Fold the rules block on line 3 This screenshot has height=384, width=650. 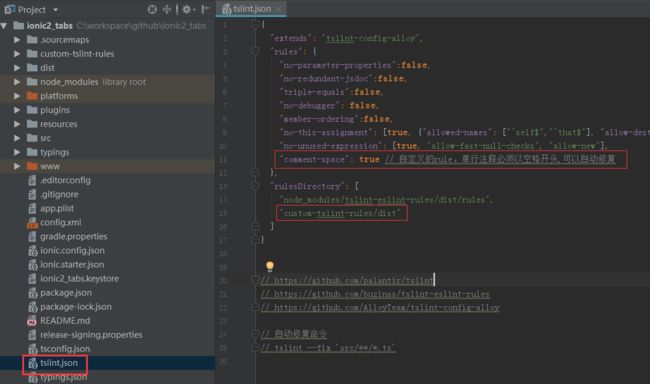tap(255, 51)
